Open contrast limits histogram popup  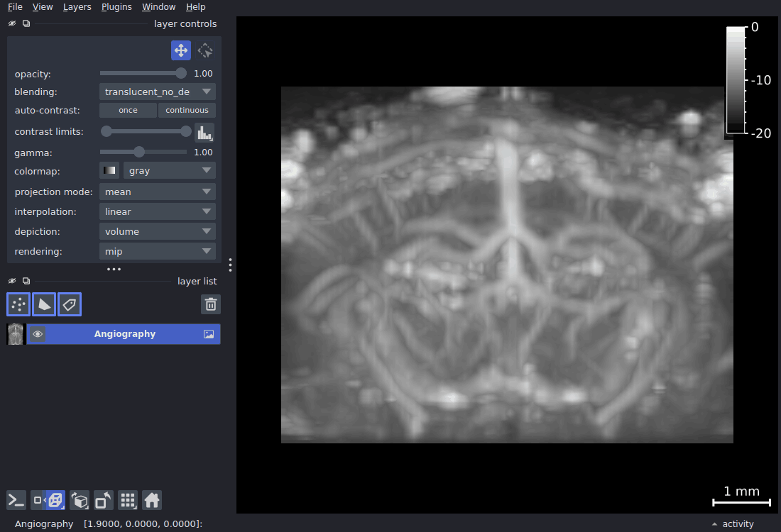tap(204, 133)
